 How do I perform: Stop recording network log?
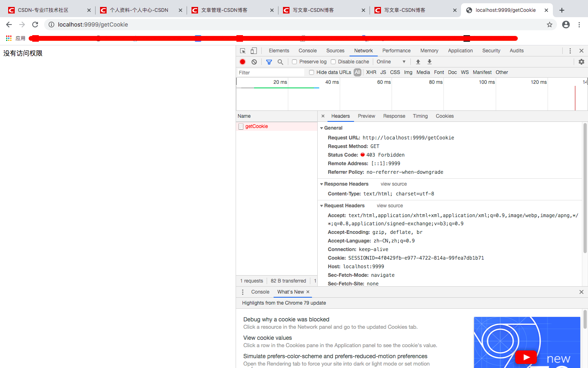[243, 62]
